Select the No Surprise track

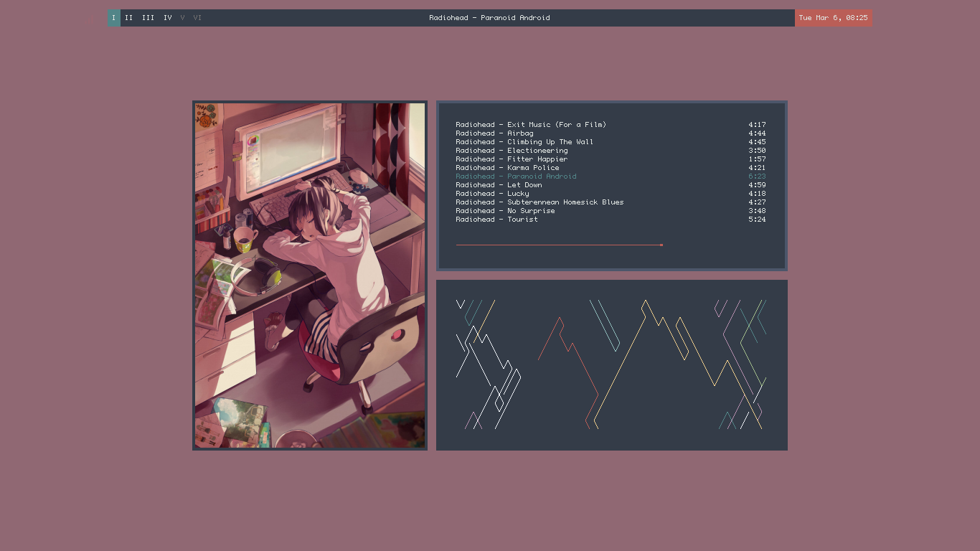(611, 211)
